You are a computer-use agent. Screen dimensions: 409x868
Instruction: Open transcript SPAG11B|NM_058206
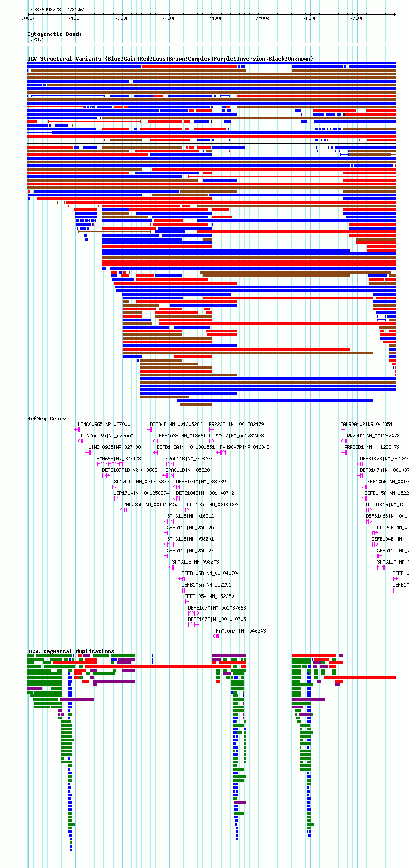pyautogui.click(x=190, y=527)
